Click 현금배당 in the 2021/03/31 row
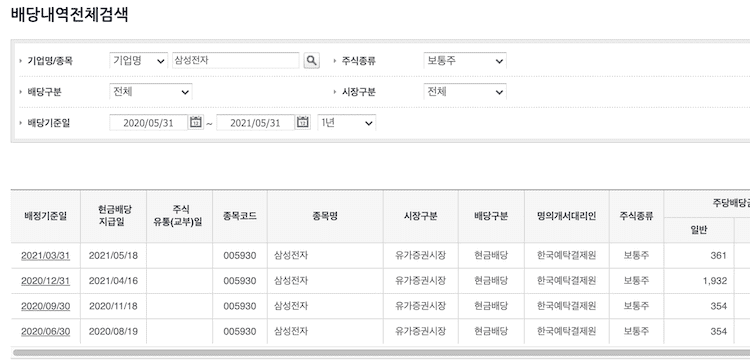This screenshot has height=360, width=750. [491, 255]
